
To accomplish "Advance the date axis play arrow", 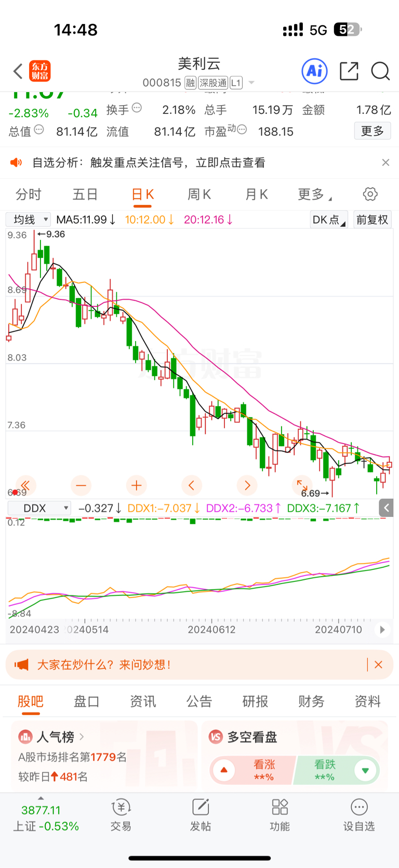I will tap(382, 630).
